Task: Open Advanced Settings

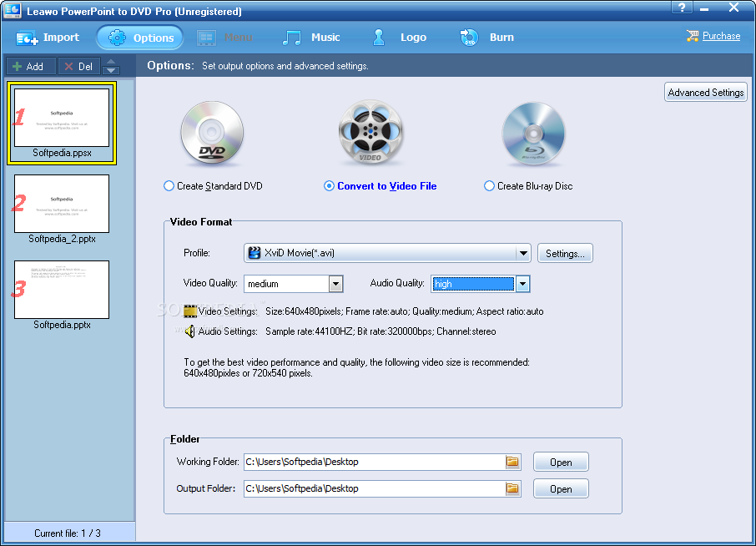Action: pos(705,92)
